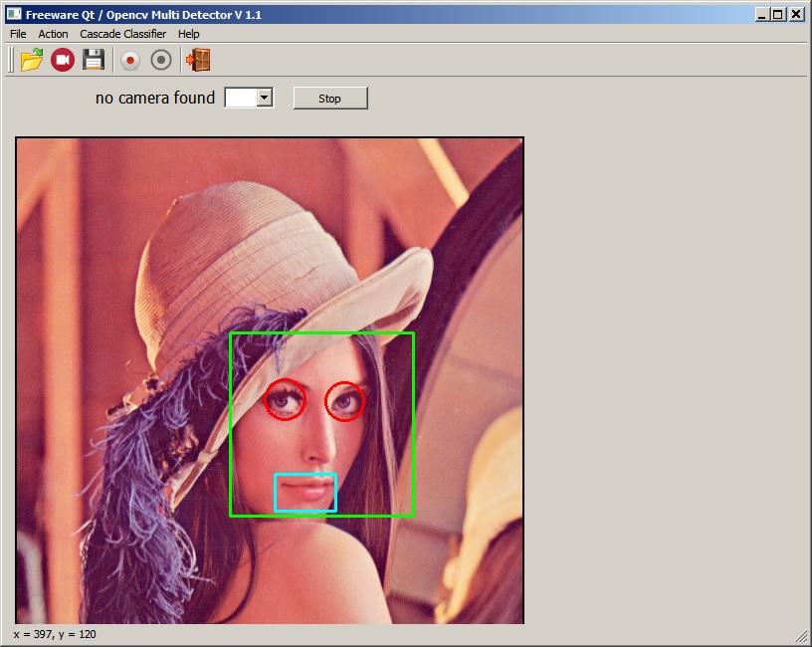Click the window resize grip corner
The height and width of the screenshot is (647, 812).
pos(801,636)
